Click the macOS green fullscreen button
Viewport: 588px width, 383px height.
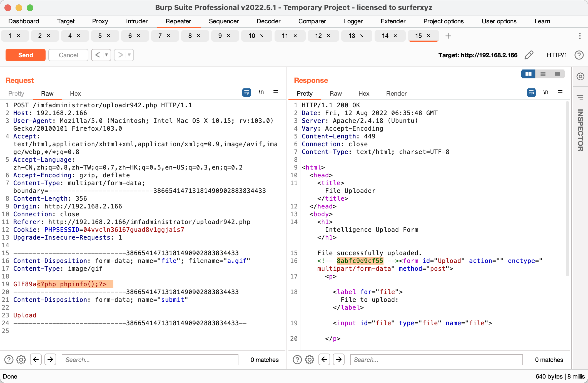pyautogui.click(x=30, y=8)
